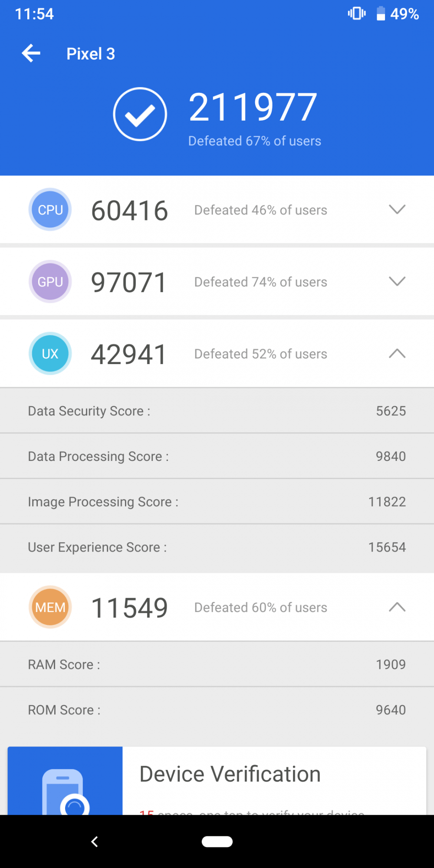Tap the teal UX badge icon
434x868 pixels.
(50, 354)
